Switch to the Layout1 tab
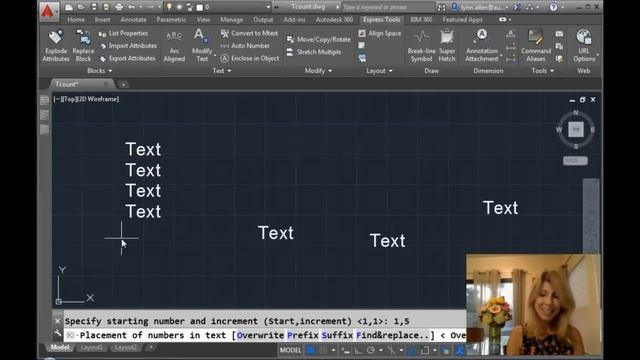 tap(91, 347)
